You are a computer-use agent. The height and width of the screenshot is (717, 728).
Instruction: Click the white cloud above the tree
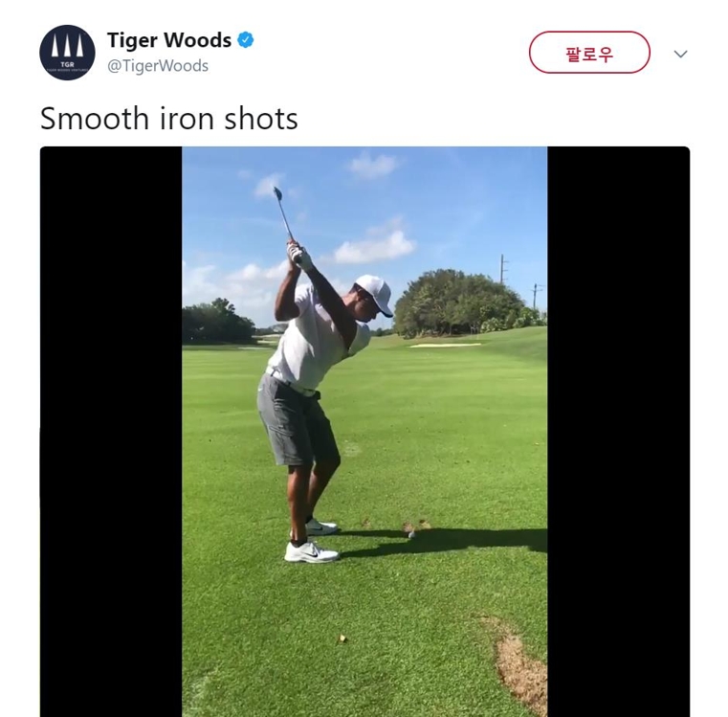point(374,247)
